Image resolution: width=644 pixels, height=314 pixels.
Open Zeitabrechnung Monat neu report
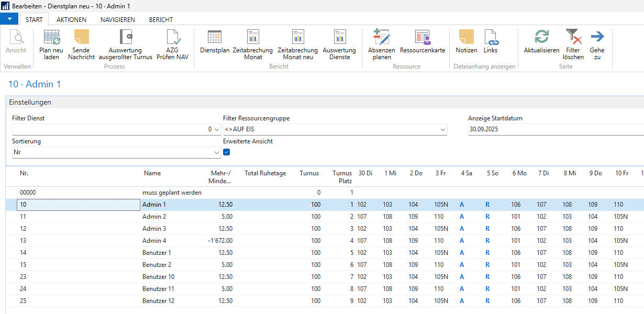coord(298,38)
